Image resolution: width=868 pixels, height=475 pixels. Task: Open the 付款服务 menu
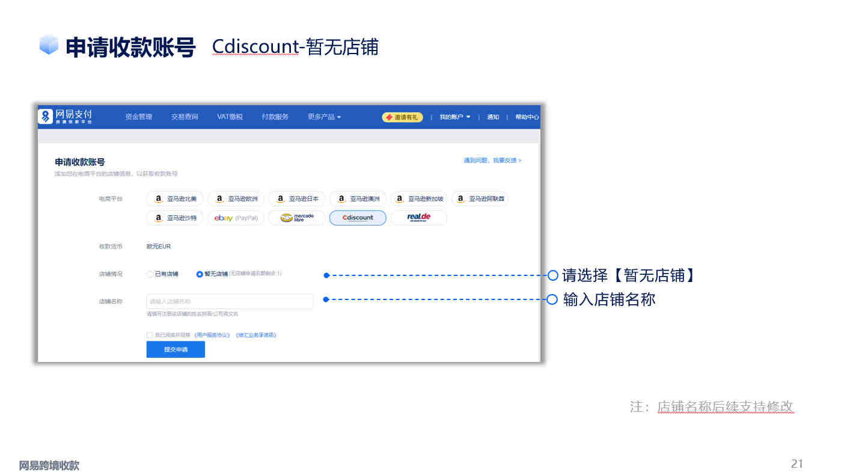tap(275, 117)
